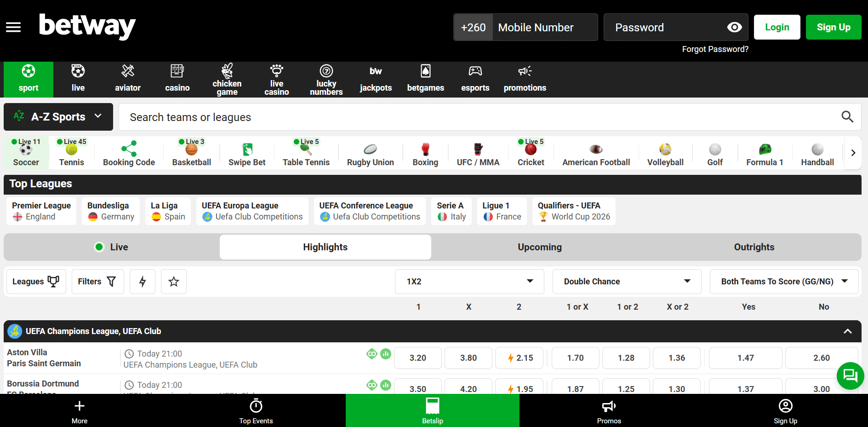Viewport: 868px width, 427px height.
Task: Click the Login button
Action: tap(777, 27)
